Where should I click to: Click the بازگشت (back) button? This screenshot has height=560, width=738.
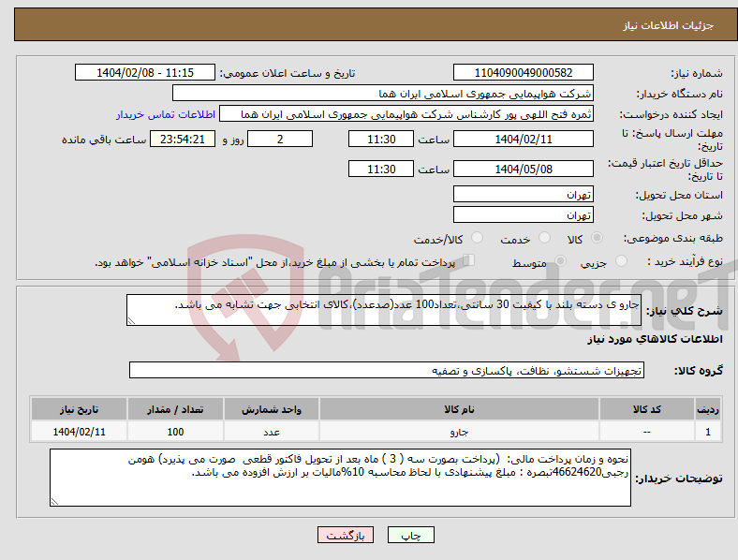tap(346, 535)
